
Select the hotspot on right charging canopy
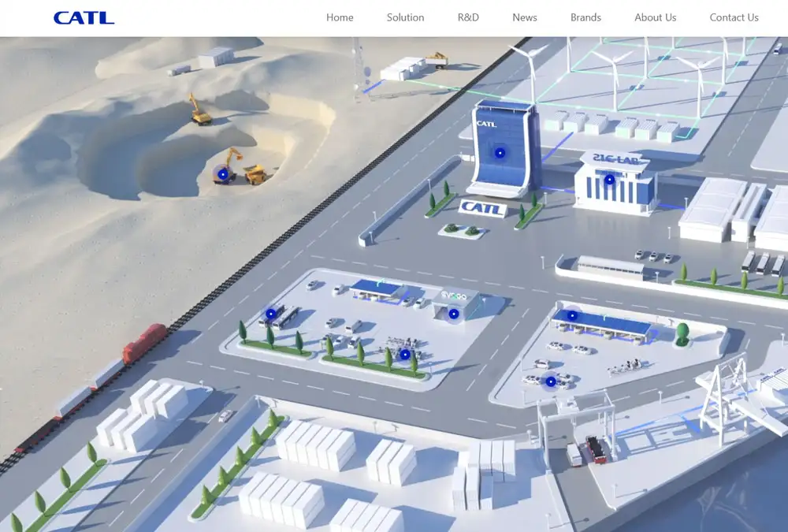572,315
